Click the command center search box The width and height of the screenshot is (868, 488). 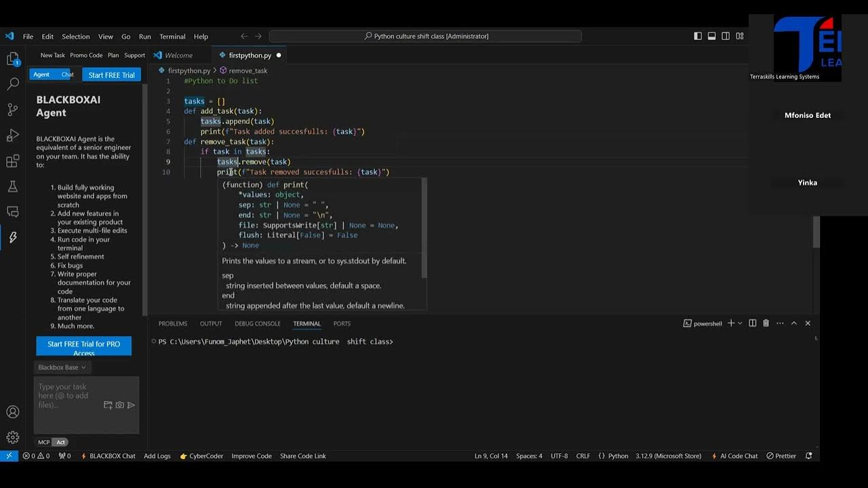pyautogui.click(x=425, y=37)
